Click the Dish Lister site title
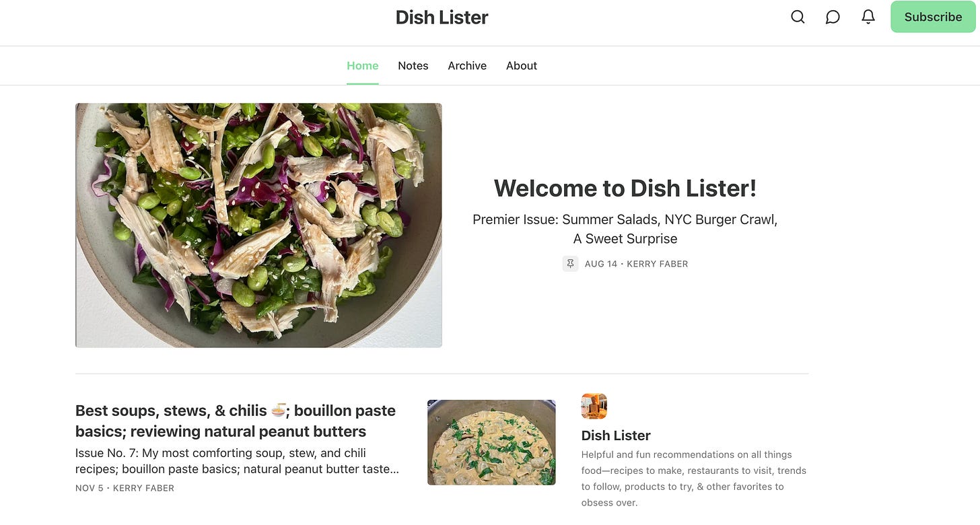The width and height of the screenshot is (980, 525). coord(442,17)
